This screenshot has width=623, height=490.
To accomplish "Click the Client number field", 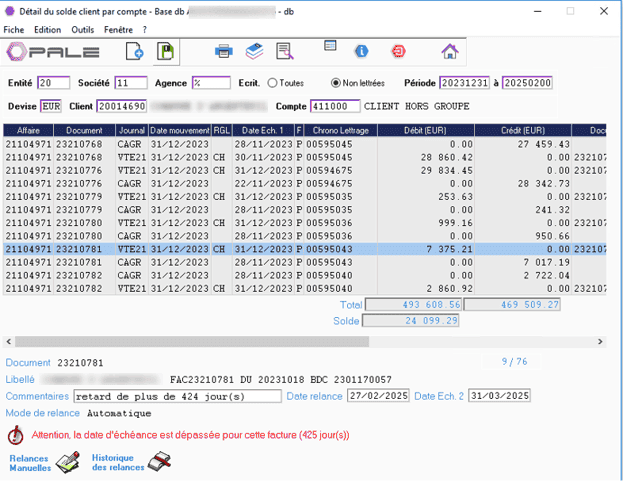I will pyautogui.click(x=122, y=106).
